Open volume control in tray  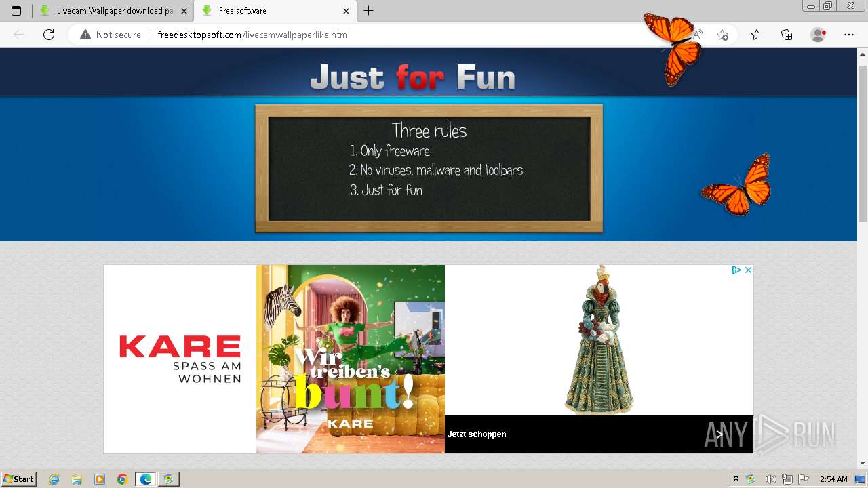point(770,479)
